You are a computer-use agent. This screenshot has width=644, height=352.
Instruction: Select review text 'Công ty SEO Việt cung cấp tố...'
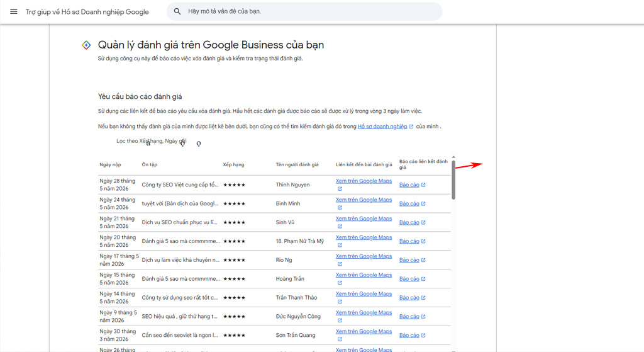click(x=180, y=185)
